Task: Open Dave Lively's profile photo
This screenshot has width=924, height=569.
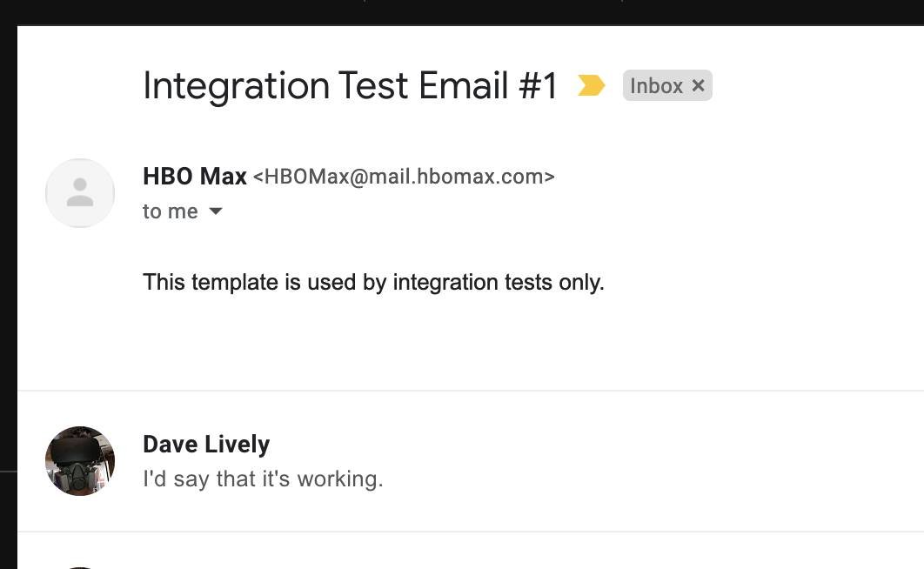Action: pos(80,461)
